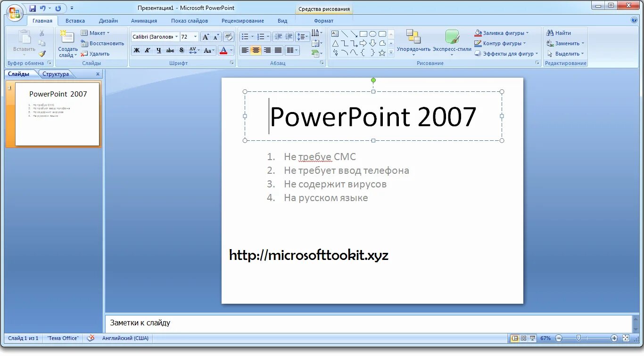Select slide 1 thumbnail in panel
This screenshot has width=644, height=356.
[x=57, y=114]
